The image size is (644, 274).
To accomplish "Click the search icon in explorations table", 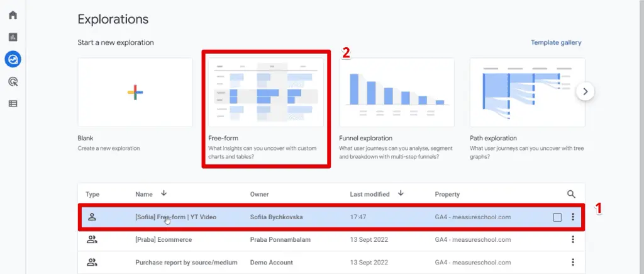I will [x=571, y=195].
